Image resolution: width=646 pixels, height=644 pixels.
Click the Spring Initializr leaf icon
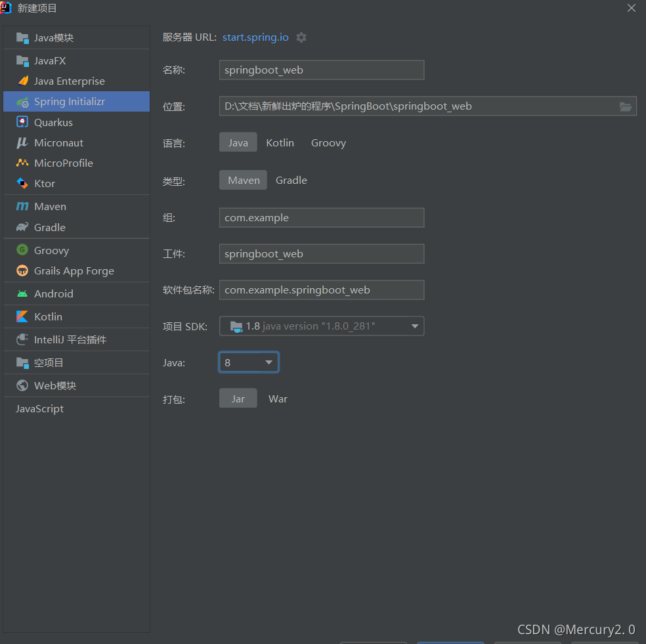[x=22, y=102]
